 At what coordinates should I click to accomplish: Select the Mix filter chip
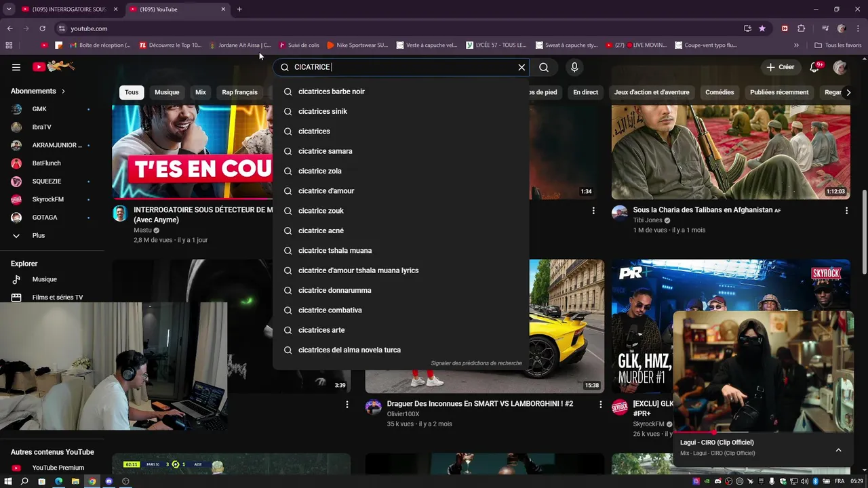tap(201, 92)
